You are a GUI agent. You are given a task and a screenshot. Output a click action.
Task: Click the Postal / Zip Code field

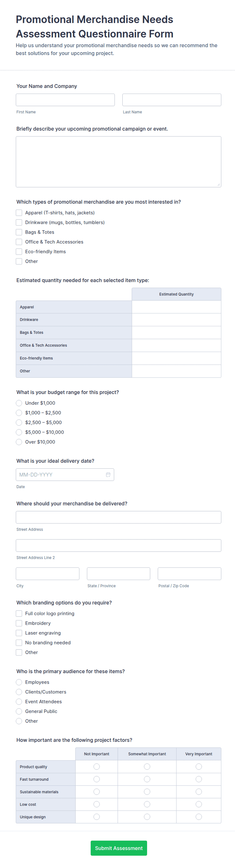point(190,574)
